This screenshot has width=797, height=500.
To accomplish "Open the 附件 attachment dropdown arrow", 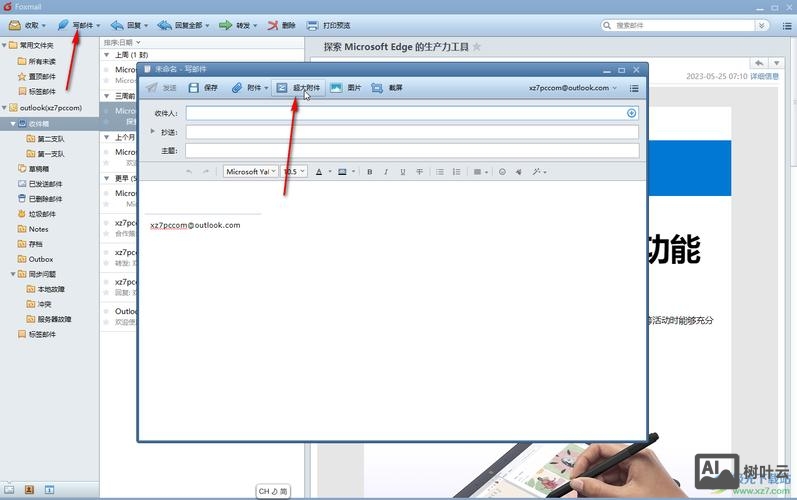I will pos(266,88).
